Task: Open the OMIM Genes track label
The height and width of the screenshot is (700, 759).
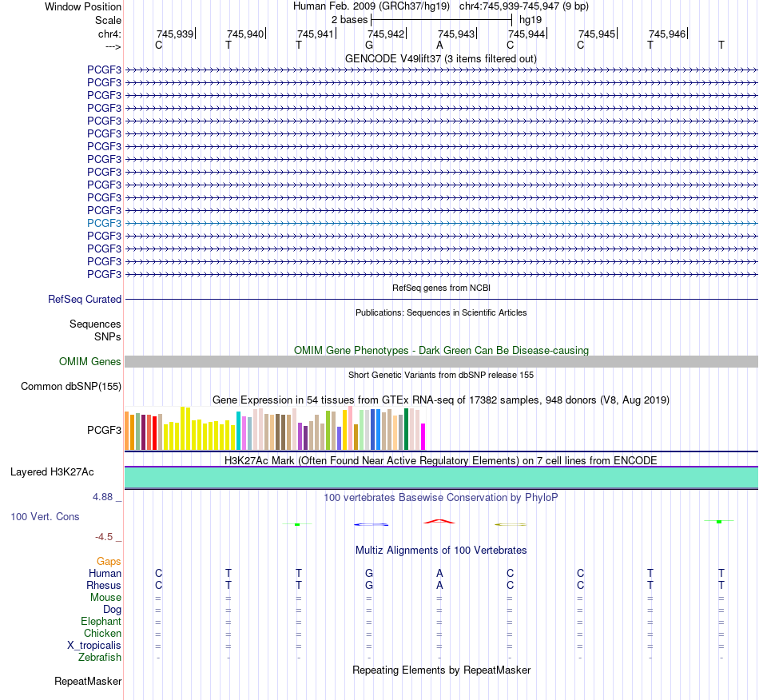Action: click(90, 362)
